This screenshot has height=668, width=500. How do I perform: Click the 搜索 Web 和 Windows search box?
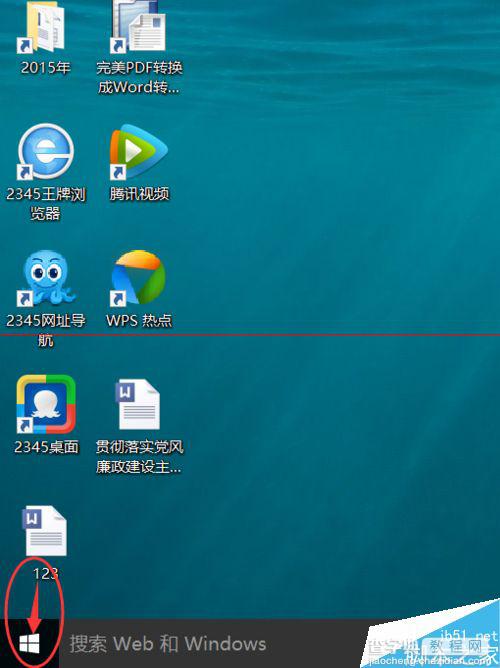pyautogui.click(x=213, y=643)
